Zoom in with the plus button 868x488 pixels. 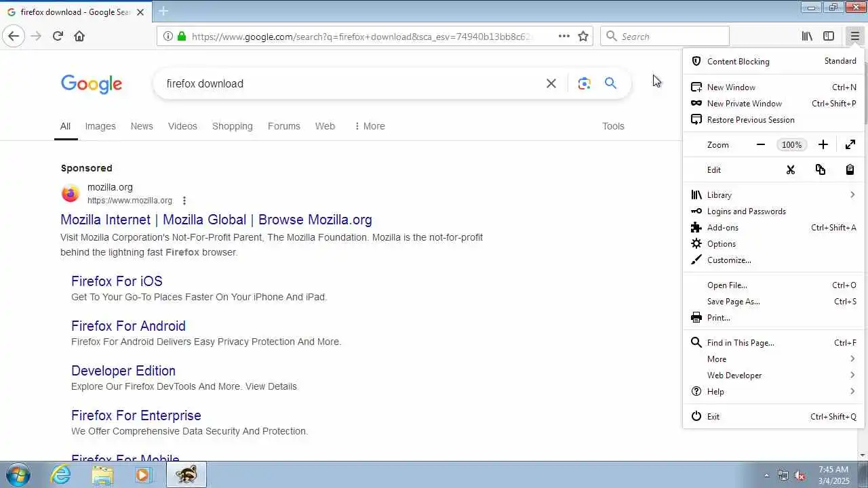(823, 144)
